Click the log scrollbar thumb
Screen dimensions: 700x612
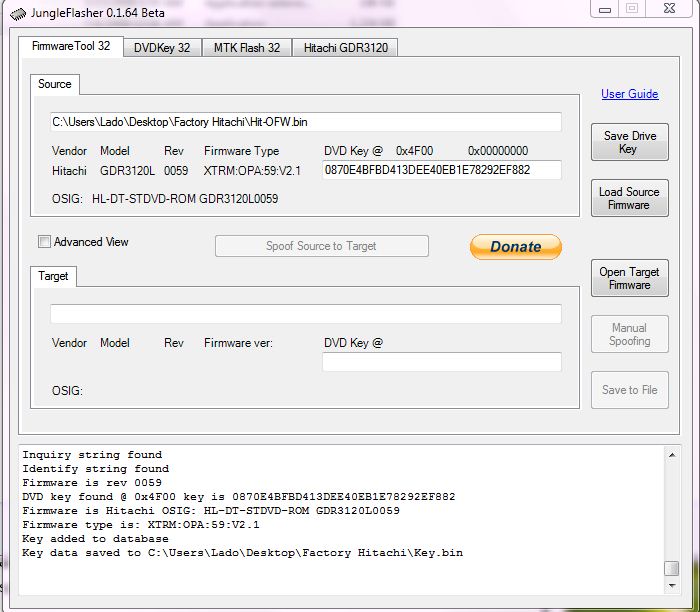672,569
